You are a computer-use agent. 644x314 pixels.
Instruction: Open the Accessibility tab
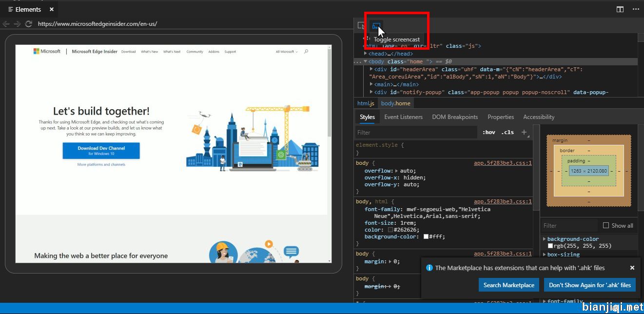[x=539, y=117]
